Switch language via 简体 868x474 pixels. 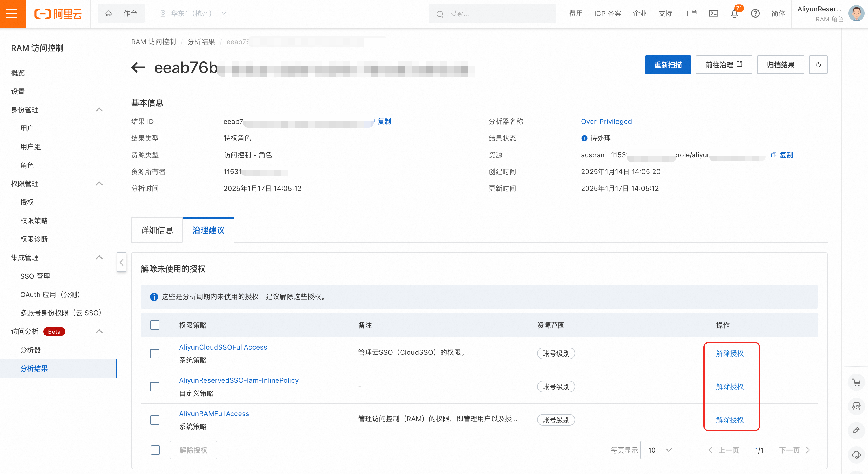(x=778, y=14)
